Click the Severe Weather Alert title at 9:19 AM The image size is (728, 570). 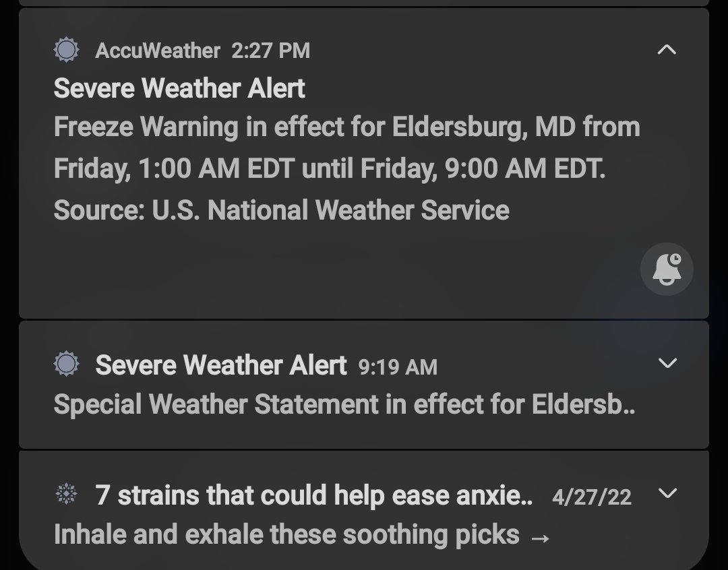[221, 365]
